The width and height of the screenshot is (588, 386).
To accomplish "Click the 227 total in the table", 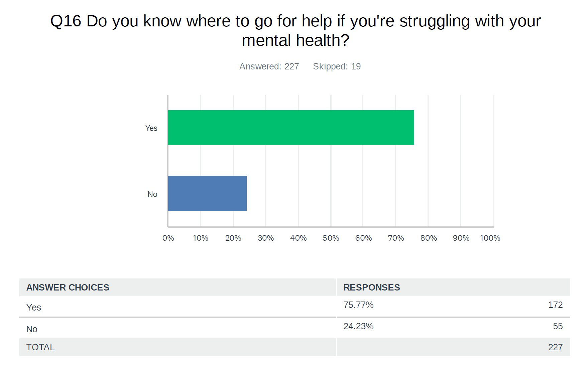I will pos(555,347).
